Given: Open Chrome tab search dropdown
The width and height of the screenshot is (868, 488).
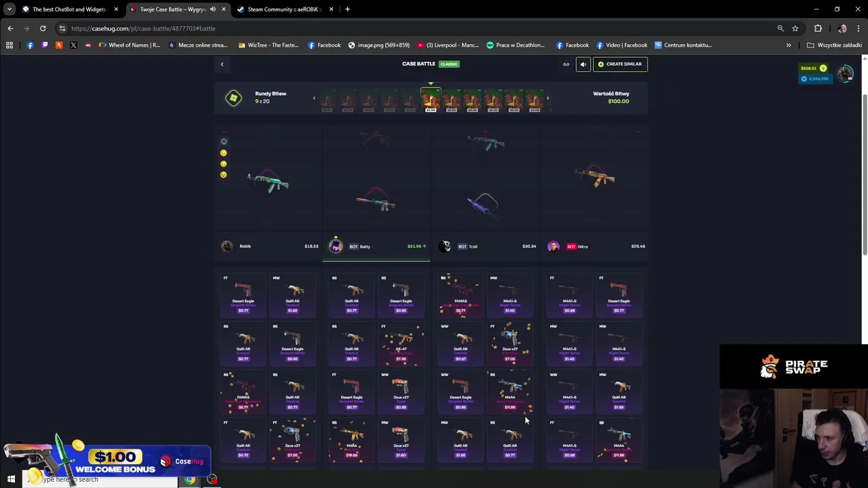Looking at the screenshot, I should (x=9, y=9).
